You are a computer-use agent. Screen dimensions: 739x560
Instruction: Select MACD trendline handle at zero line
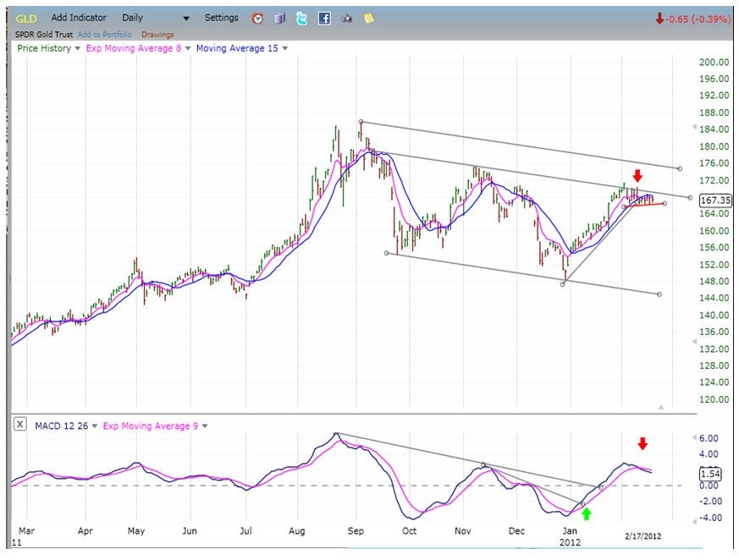pyautogui.click(x=600, y=487)
